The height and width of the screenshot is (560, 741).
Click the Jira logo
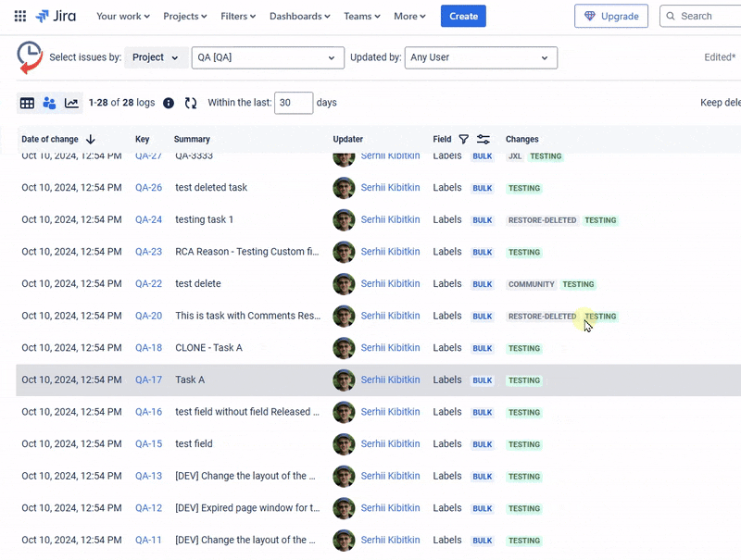[x=56, y=16]
